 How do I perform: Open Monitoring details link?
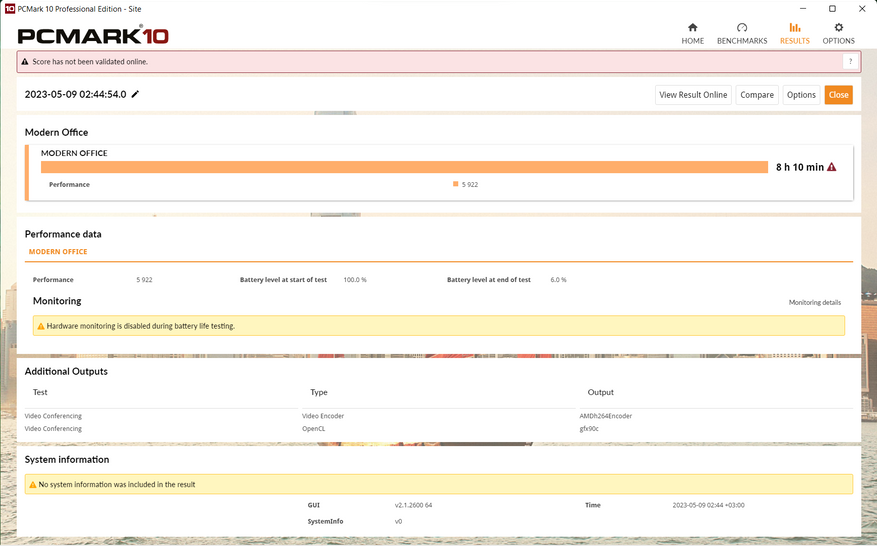[814, 302]
